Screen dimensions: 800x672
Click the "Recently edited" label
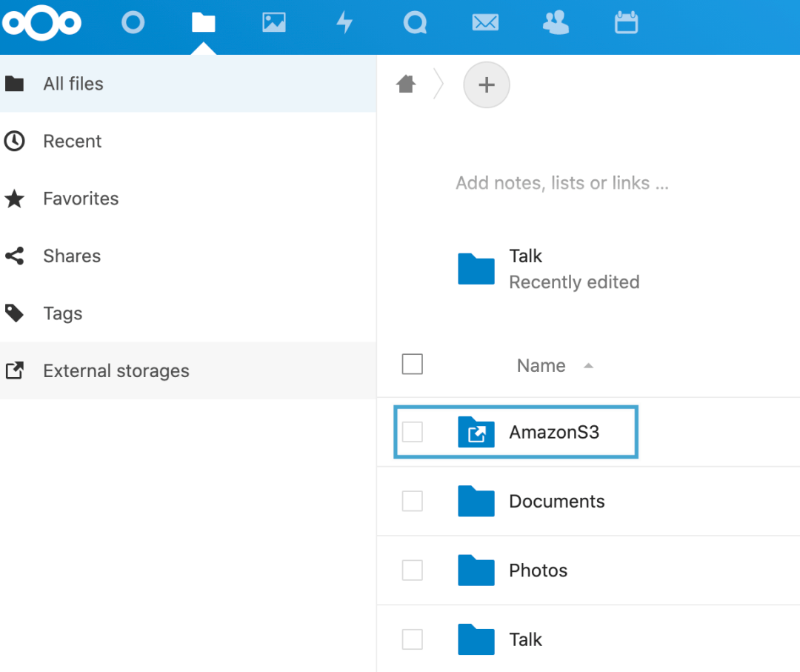[x=574, y=282]
